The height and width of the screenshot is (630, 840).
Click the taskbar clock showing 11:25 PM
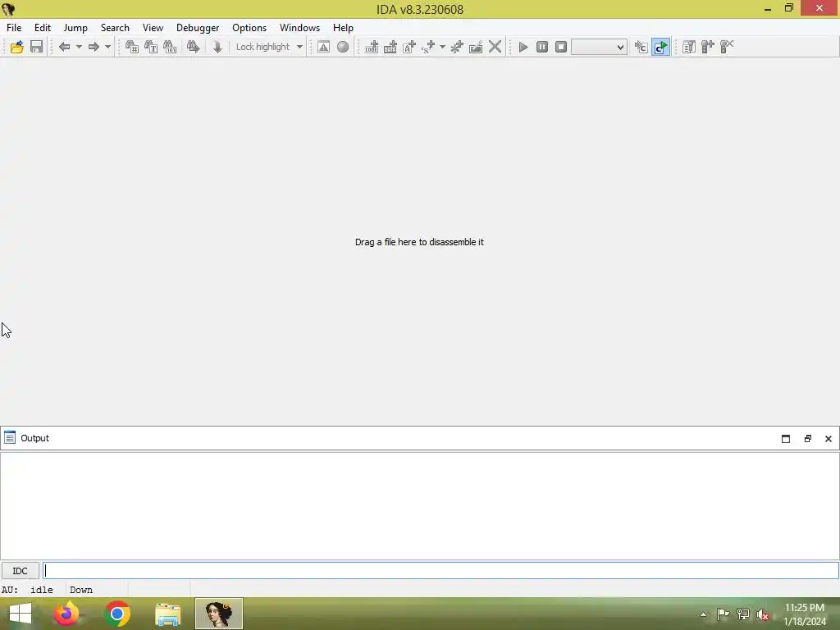pos(805,614)
